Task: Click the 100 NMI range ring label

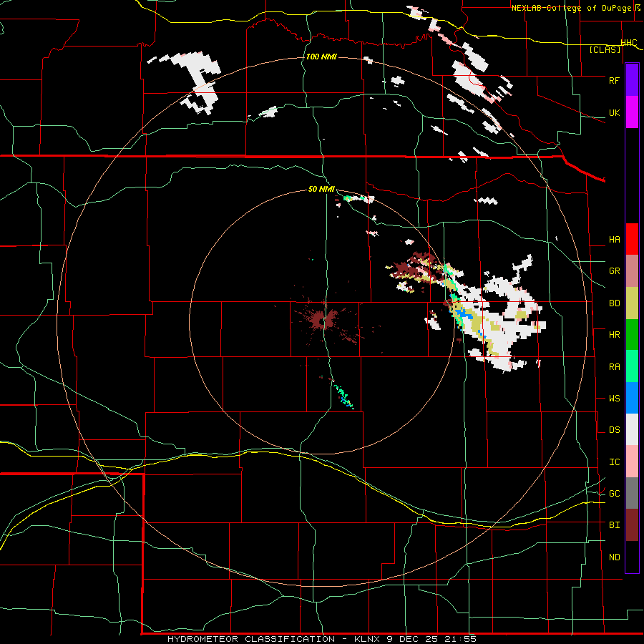Action: (x=321, y=57)
